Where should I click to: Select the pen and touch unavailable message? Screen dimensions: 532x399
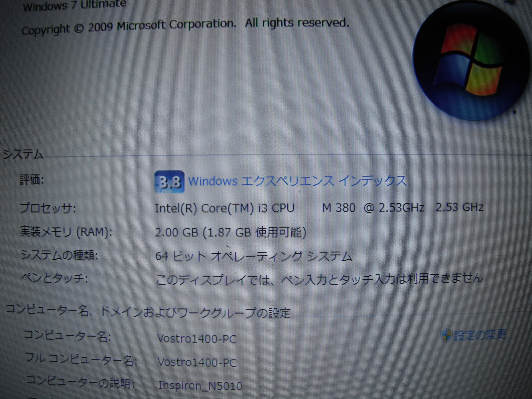click(319, 279)
